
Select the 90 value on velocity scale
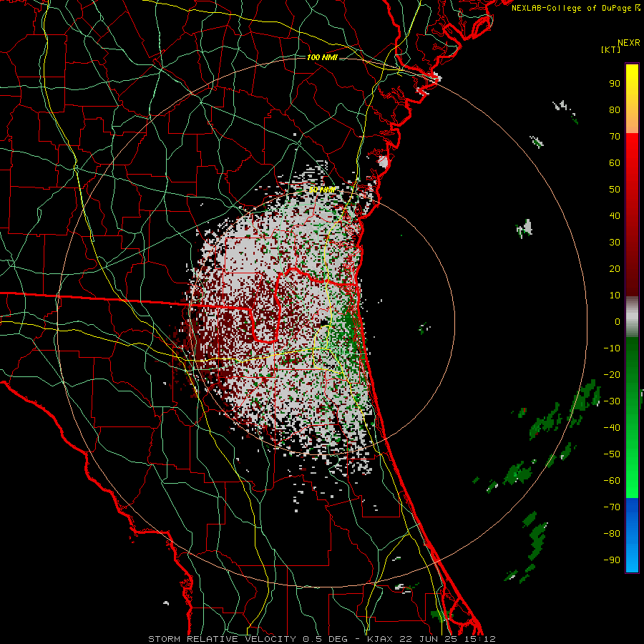[x=615, y=84]
